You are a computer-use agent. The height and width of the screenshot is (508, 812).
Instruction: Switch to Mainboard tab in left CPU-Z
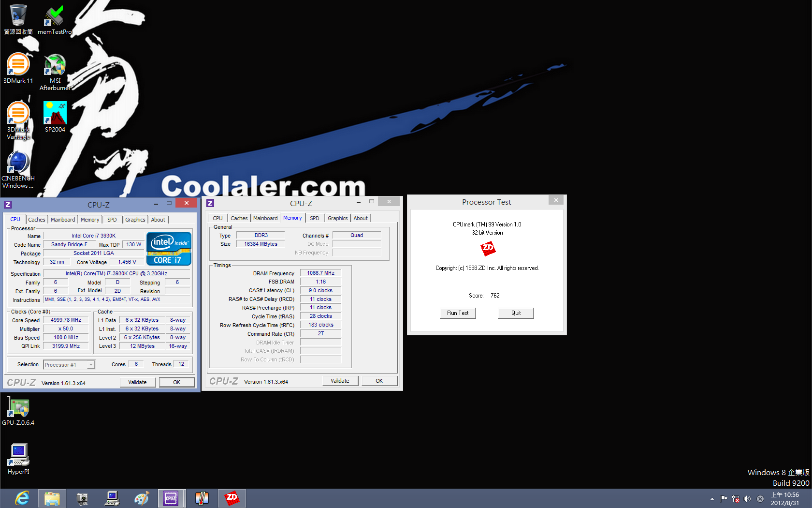(x=63, y=220)
